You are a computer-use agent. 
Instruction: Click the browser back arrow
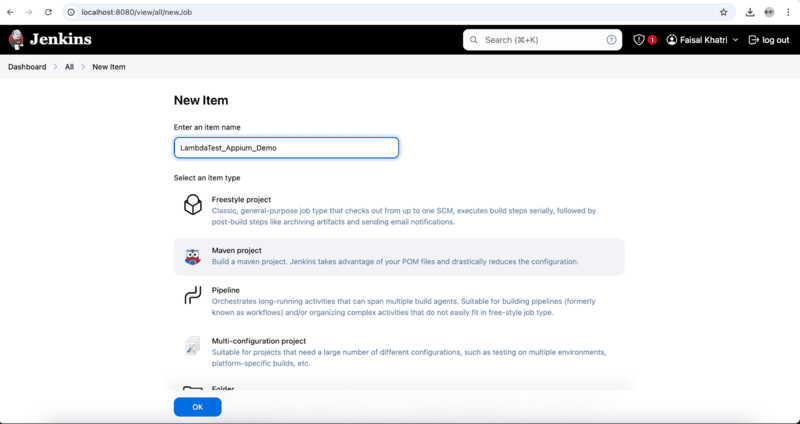10,12
